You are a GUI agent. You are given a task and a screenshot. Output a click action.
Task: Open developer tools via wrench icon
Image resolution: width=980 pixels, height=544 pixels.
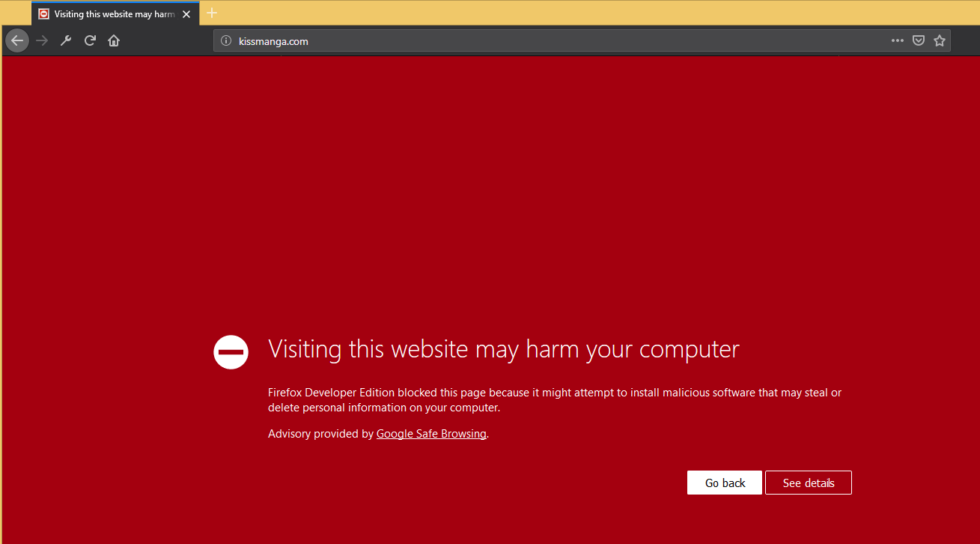(66, 40)
